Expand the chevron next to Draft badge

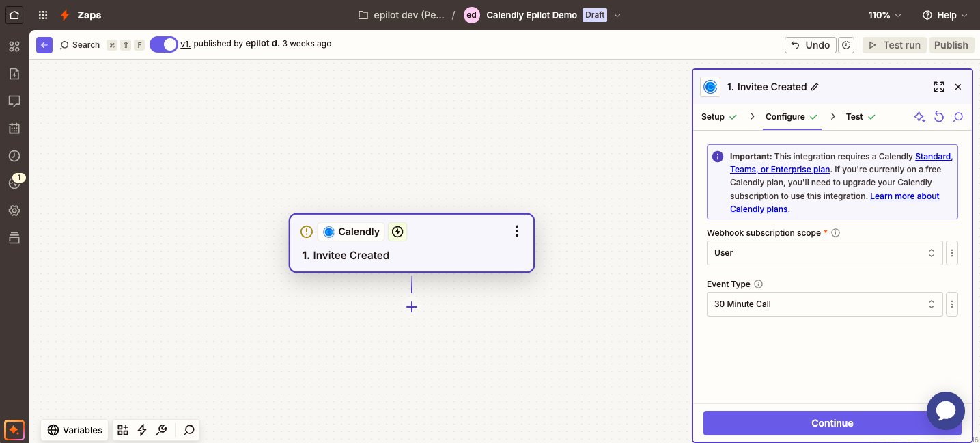(x=617, y=15)
